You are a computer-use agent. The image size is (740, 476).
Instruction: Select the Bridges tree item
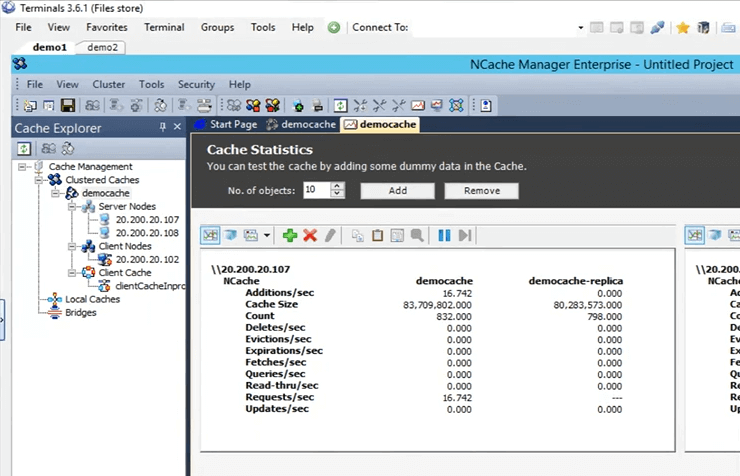tap(81, 312)
